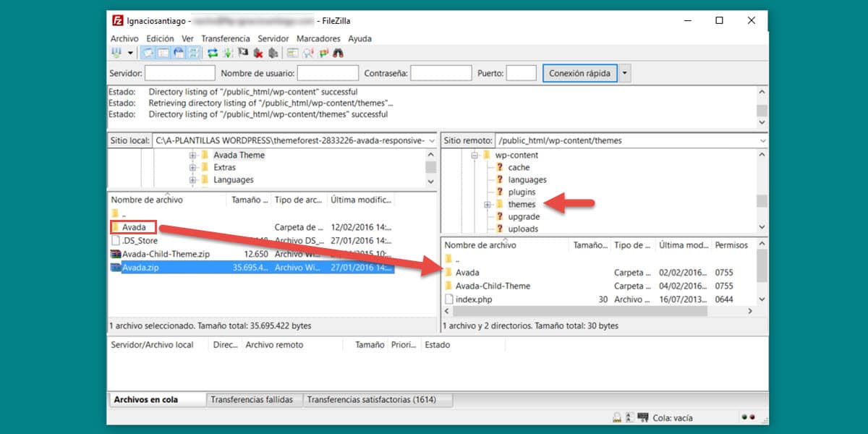Open the directory listing filters icon

point(292,53)
